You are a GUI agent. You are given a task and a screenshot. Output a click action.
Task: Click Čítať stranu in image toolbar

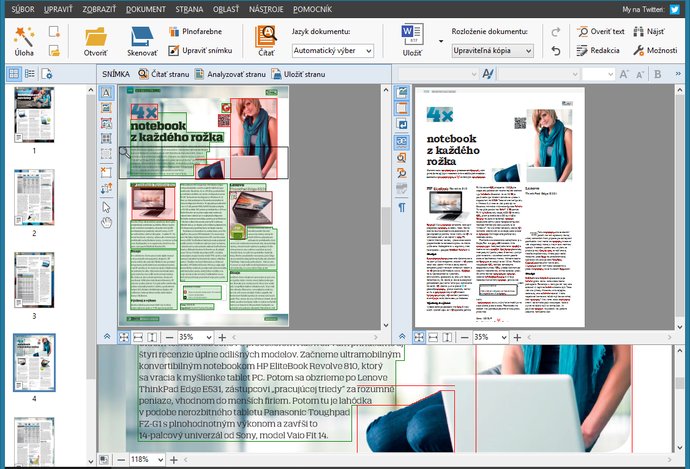coord(164,74)
